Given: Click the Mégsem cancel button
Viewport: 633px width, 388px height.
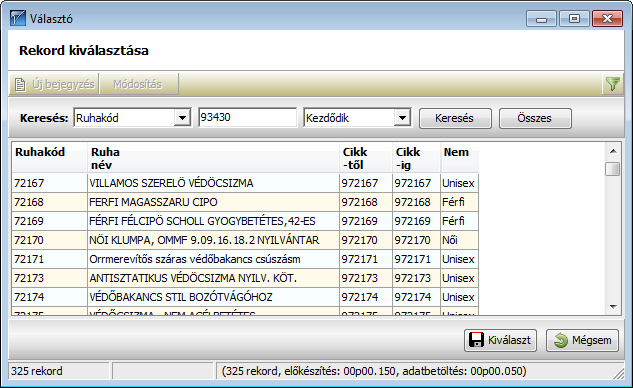Looking at the screenshot, I should coord(583,340).
